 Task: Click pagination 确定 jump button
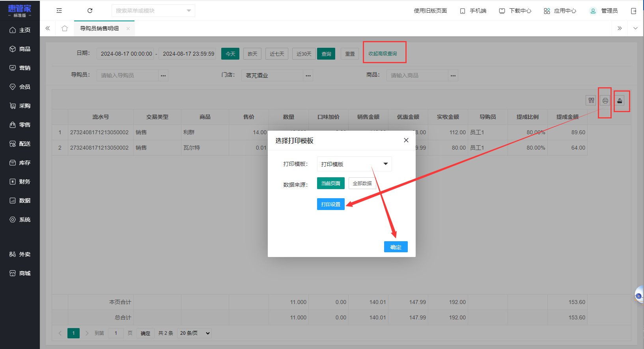coord(146,333)
